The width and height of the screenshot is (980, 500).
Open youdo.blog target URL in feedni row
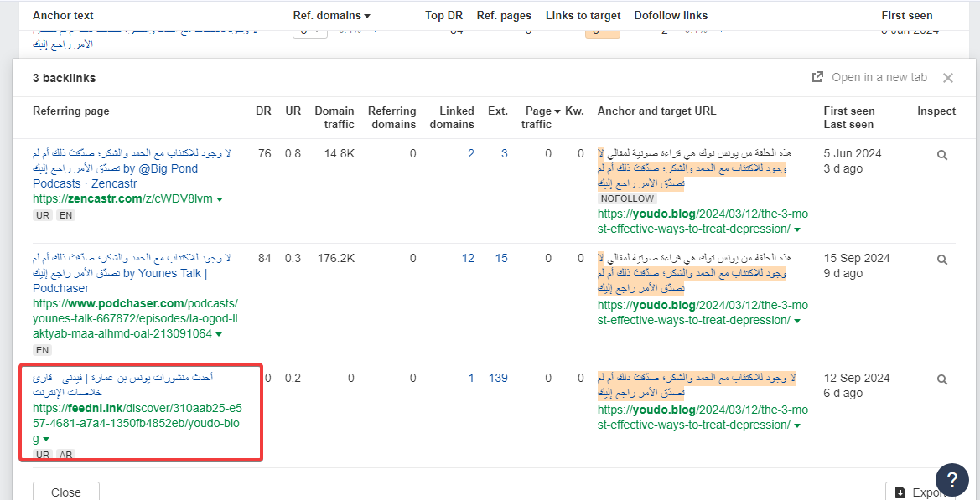click(701, 417)
